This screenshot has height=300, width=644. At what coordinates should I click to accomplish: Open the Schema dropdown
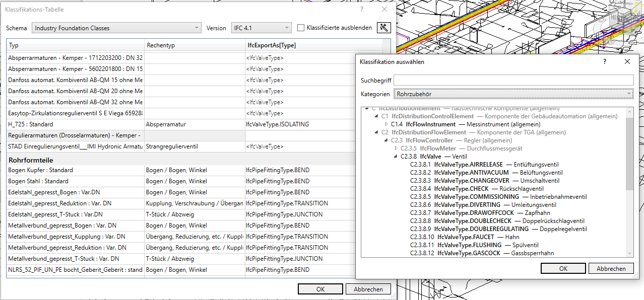click(x=116, y=28)
